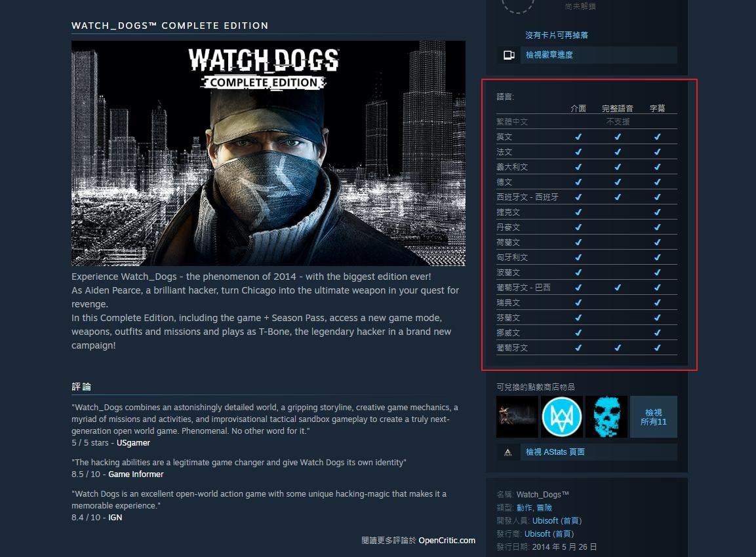
Task: Open OpenCritic.com reviews link
Action: tap(447, 541)
